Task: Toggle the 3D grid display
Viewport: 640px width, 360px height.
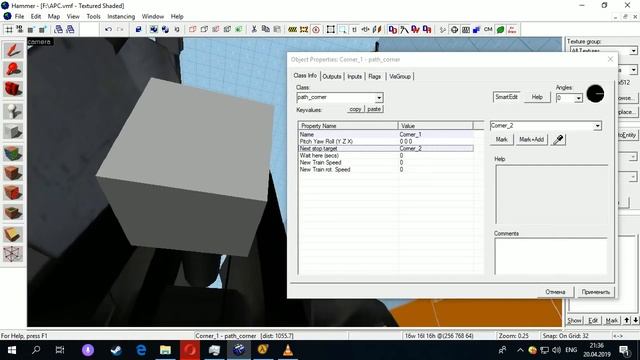Action: point(20,29)
